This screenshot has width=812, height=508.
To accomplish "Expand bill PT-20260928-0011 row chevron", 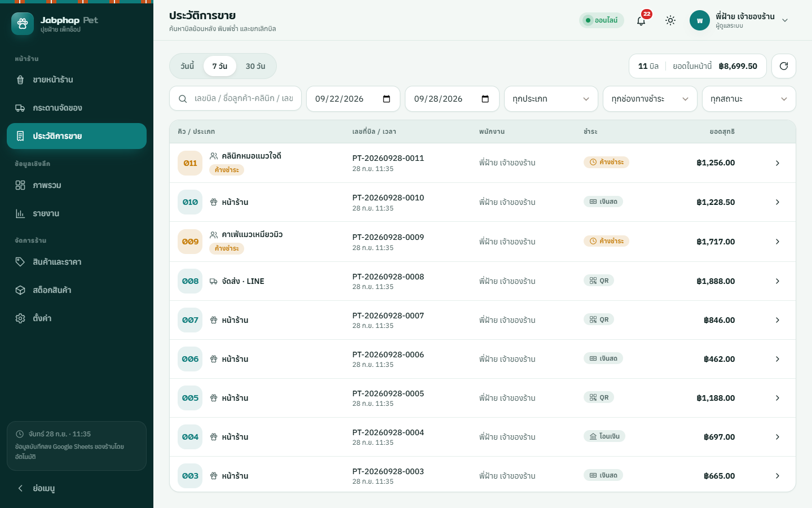I will click(778, 163).
